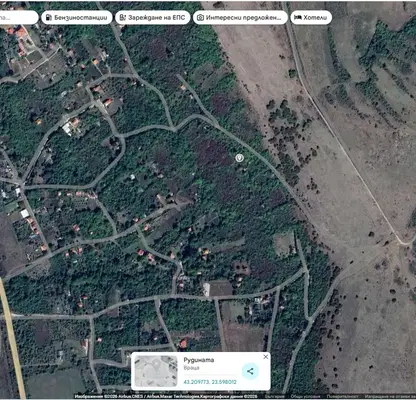Close the Рудината info card

click(266, 357)
